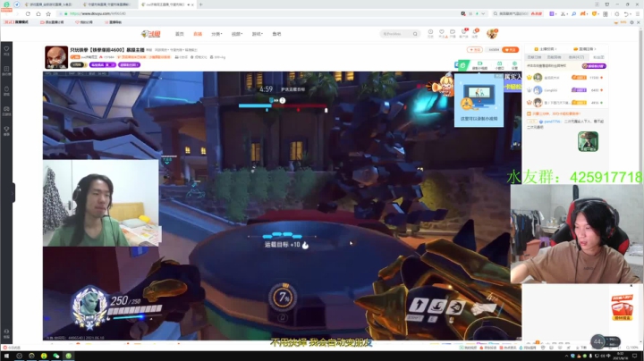Click the user profile avatar in header
The width and height of the screenshot is (644, 361).
(492, 34)
